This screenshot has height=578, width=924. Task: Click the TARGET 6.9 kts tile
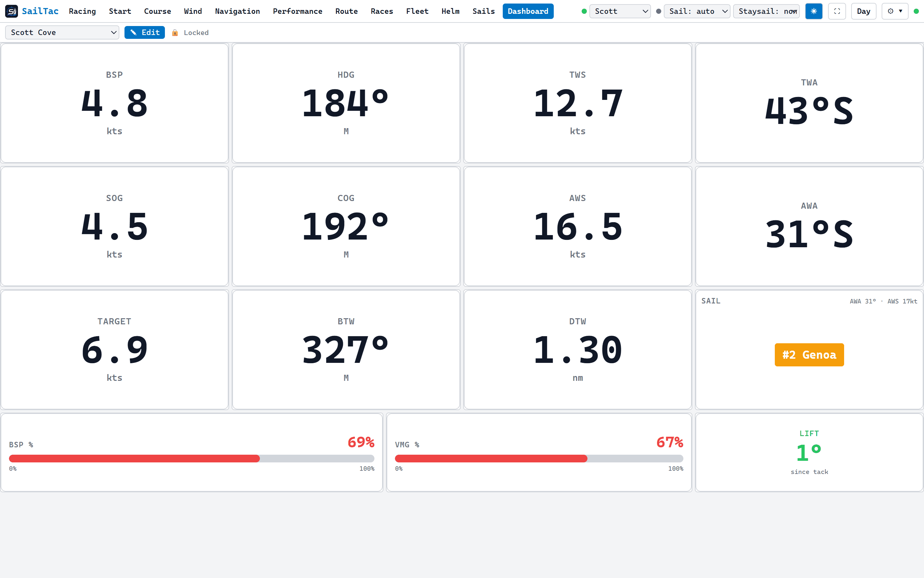[115, 349]
